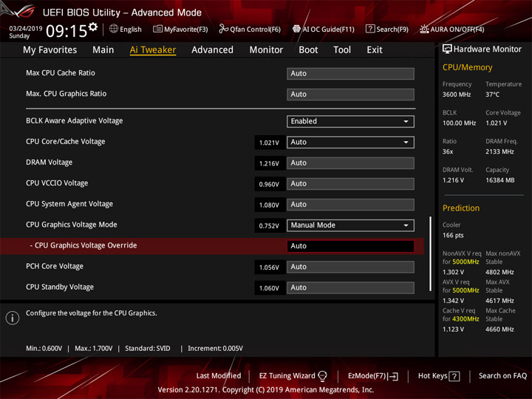
Task: View Last Modified settings
Action: point(219,376)
